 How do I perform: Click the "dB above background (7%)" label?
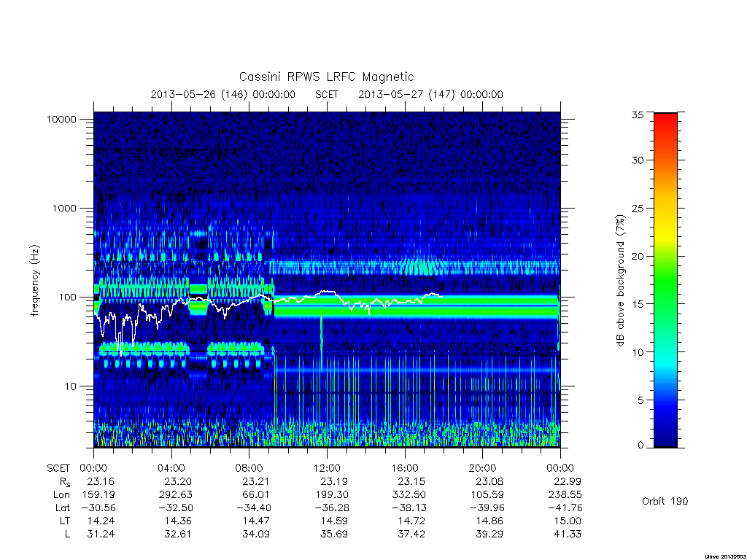pos(620,280)
